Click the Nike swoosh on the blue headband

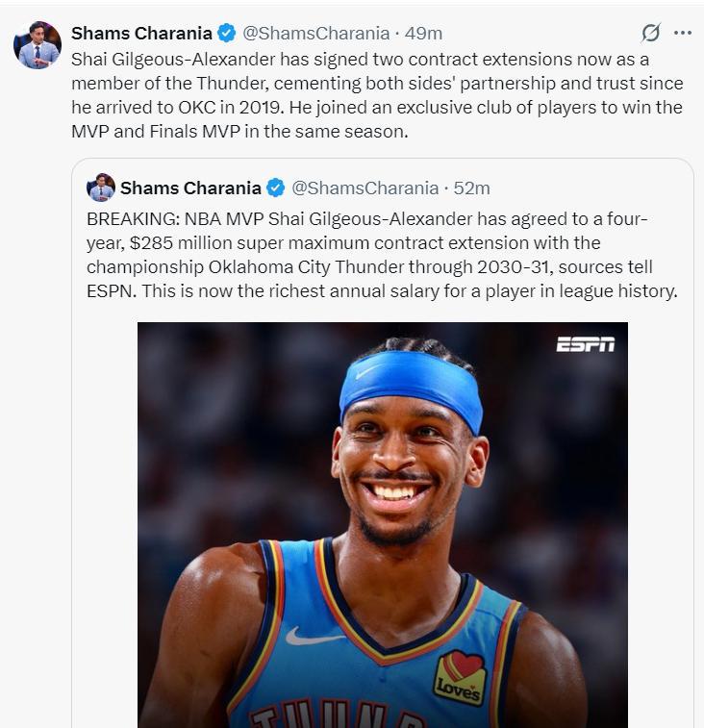pos(366,370)
